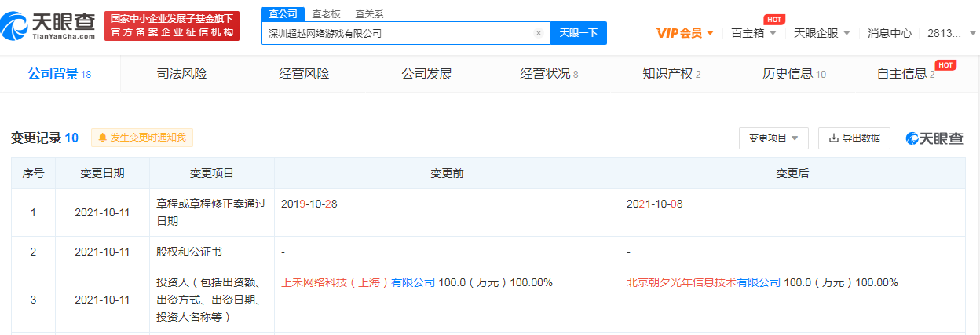
Task: Clear the search box with the X icon
Action: coord(539,33)
